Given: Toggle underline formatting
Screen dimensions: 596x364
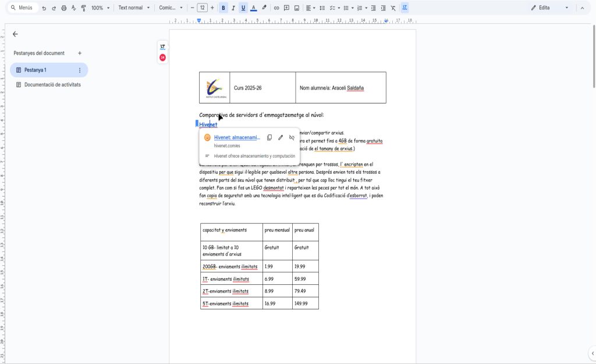Looking at the screenshot, I should [243, 8].
